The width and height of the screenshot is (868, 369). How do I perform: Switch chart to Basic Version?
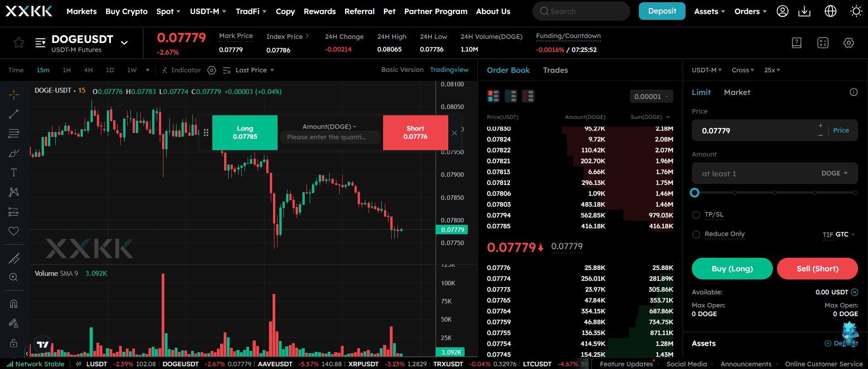click(x=402, y=70)
